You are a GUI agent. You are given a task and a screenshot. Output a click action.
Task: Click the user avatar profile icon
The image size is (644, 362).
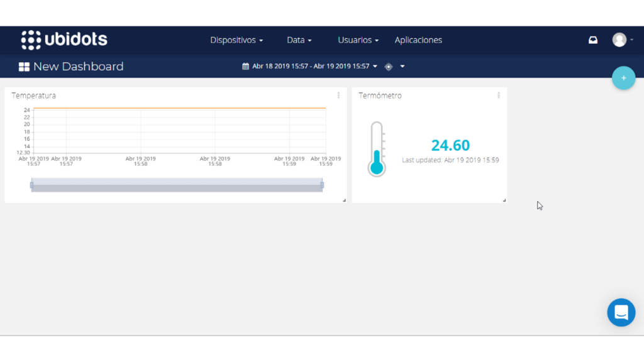619,40
